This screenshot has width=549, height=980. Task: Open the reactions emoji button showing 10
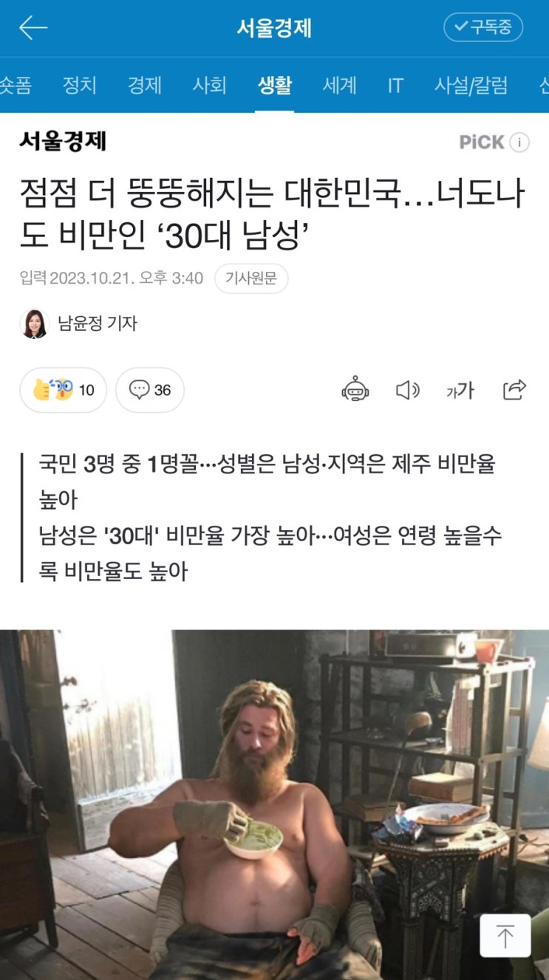[x=64, y=390]
